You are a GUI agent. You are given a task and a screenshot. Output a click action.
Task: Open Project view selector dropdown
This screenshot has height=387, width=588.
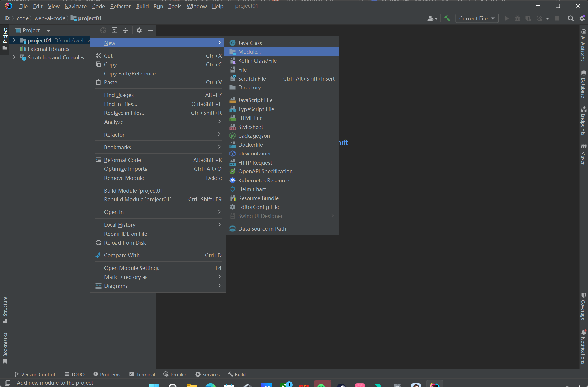click(48, 31)
